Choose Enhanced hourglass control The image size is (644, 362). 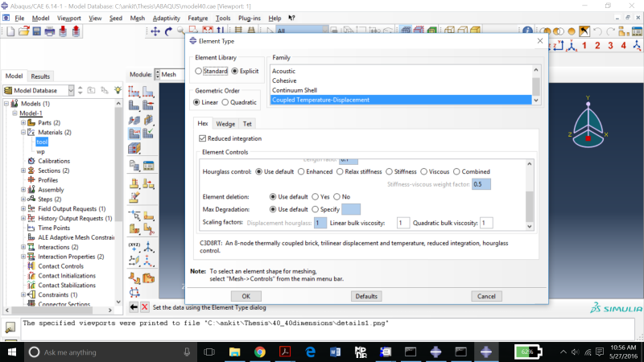pos(301,171)
